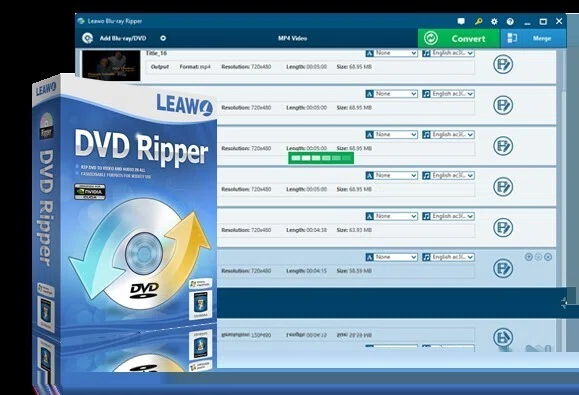
Task: Click the Merge button label
Action: (542, 38)
